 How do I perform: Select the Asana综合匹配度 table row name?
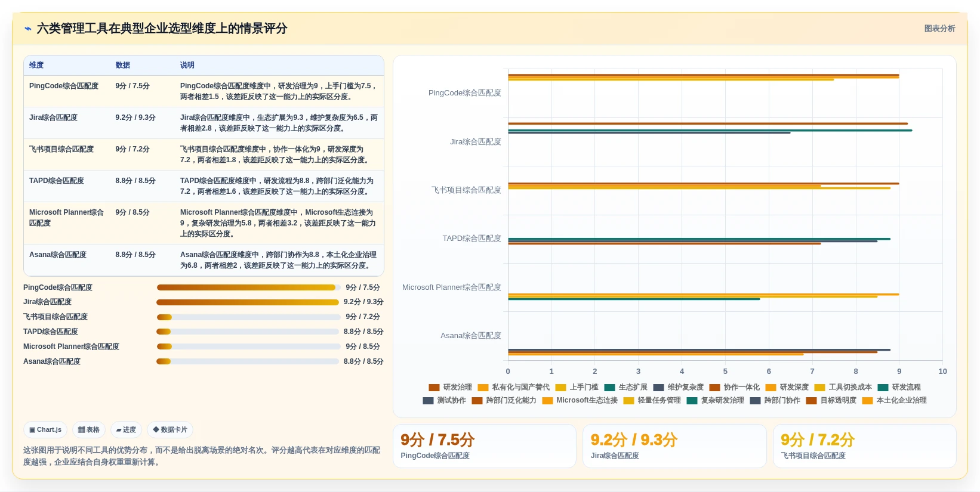(x=58, y=255)
